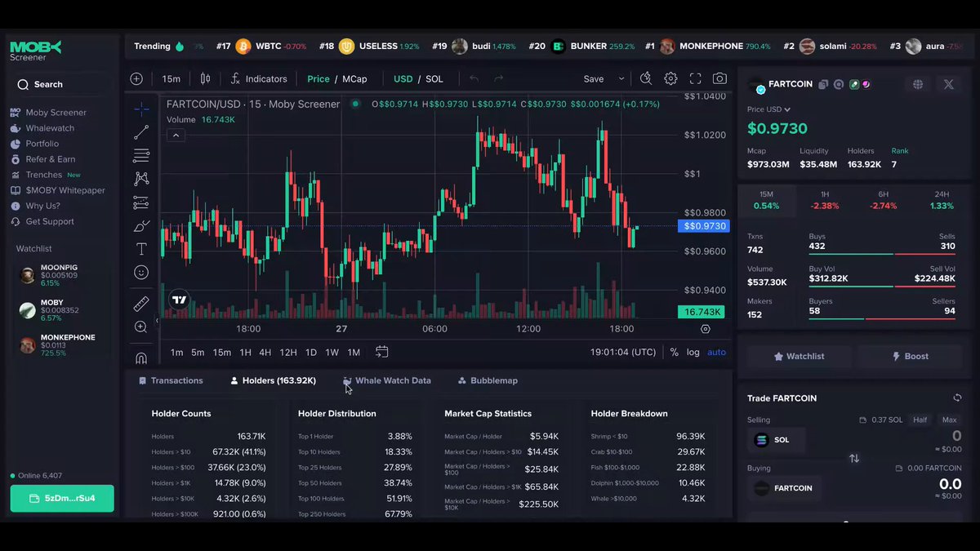Select the brush drawing tool
Image resolution: width=980 pixels, height=551 pixels.
(x=141, y=226)
